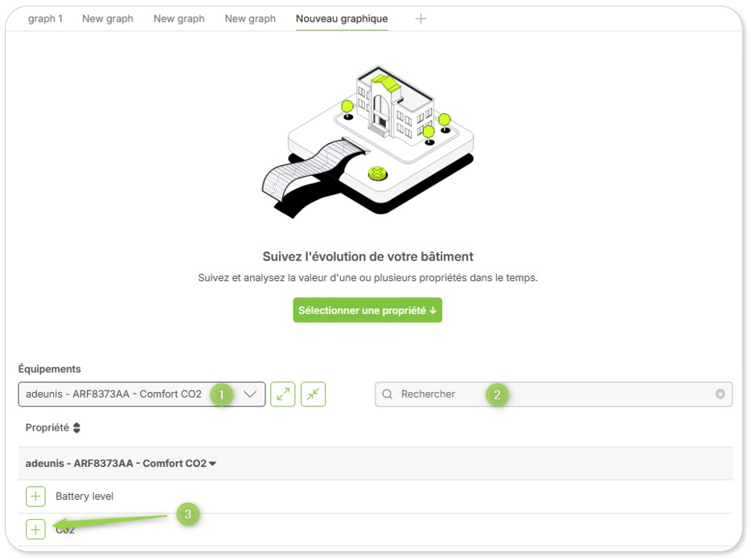The image size is (751, 560).
Task: Collapse all groups with the shrink arrows icon
Action: click(314, 394)
